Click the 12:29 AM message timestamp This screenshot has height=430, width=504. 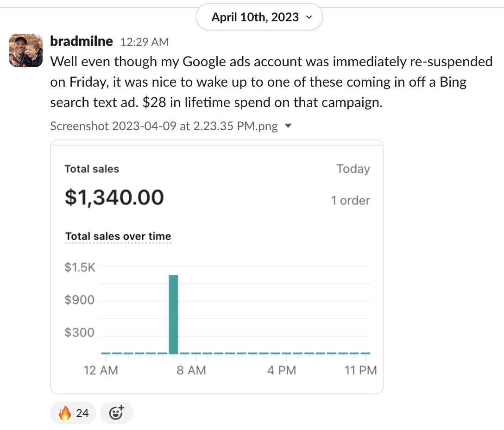(x=144, y=42)
